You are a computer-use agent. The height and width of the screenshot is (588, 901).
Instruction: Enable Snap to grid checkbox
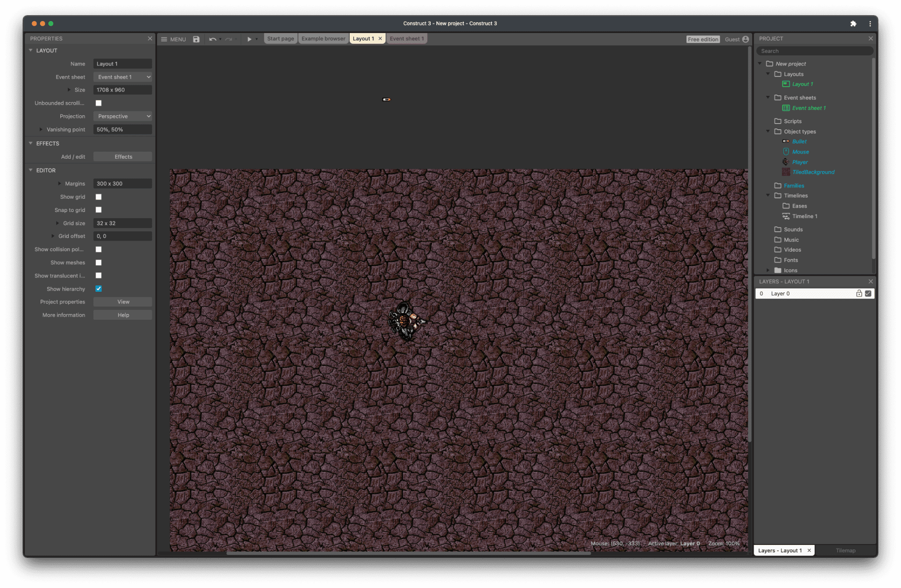pyautogui.click(x=99, y=210)
